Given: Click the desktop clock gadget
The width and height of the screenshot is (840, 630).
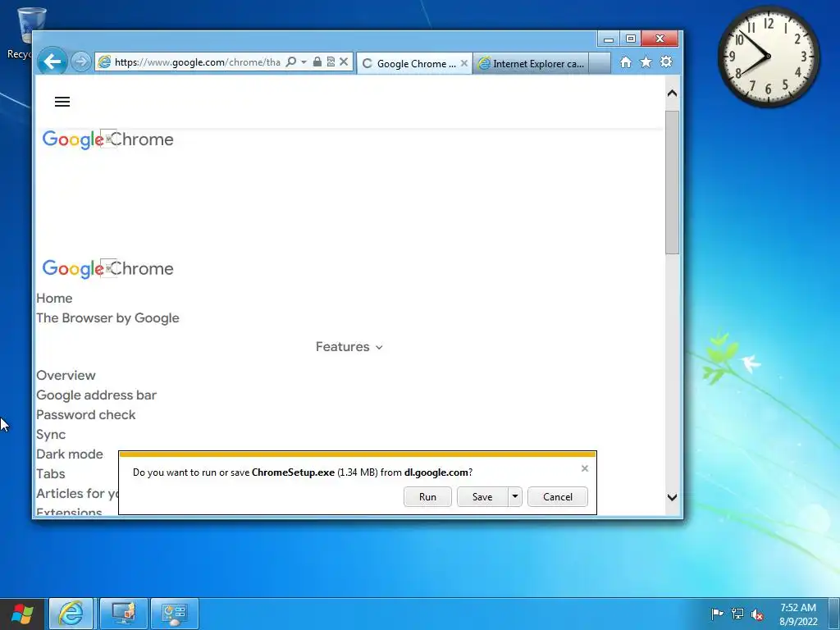Looking at the screenshot, I should tap(768, 57).
